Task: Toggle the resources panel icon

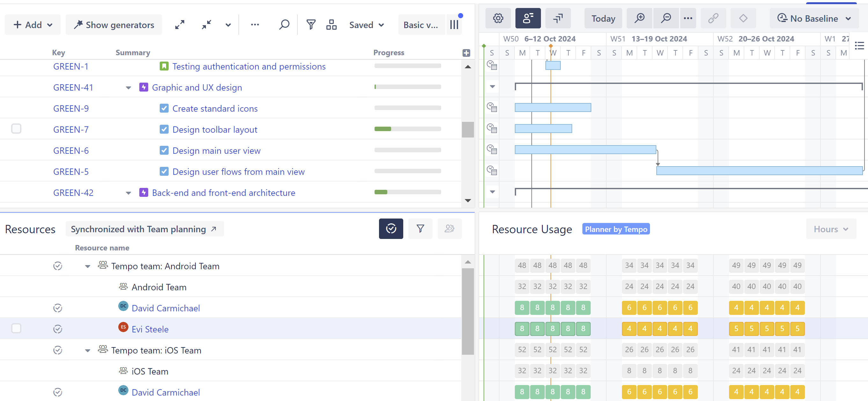Action: [528, 18]
